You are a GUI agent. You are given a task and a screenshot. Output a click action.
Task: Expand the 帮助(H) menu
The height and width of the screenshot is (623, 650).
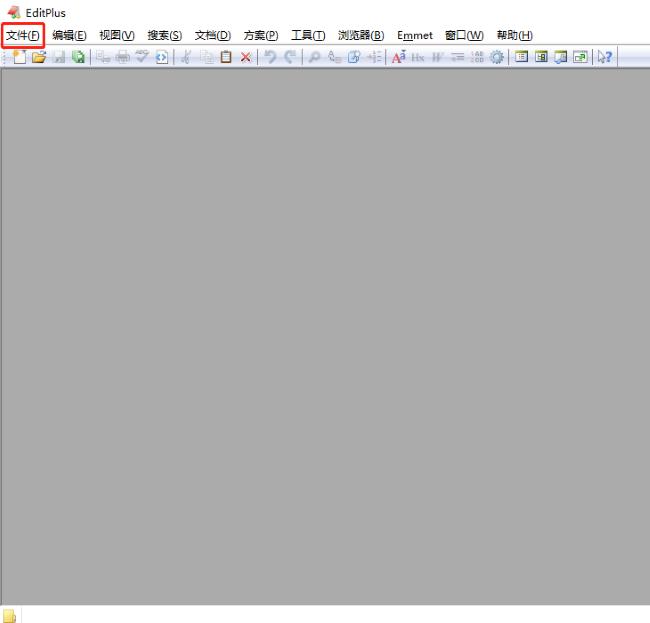pos(514,35)
